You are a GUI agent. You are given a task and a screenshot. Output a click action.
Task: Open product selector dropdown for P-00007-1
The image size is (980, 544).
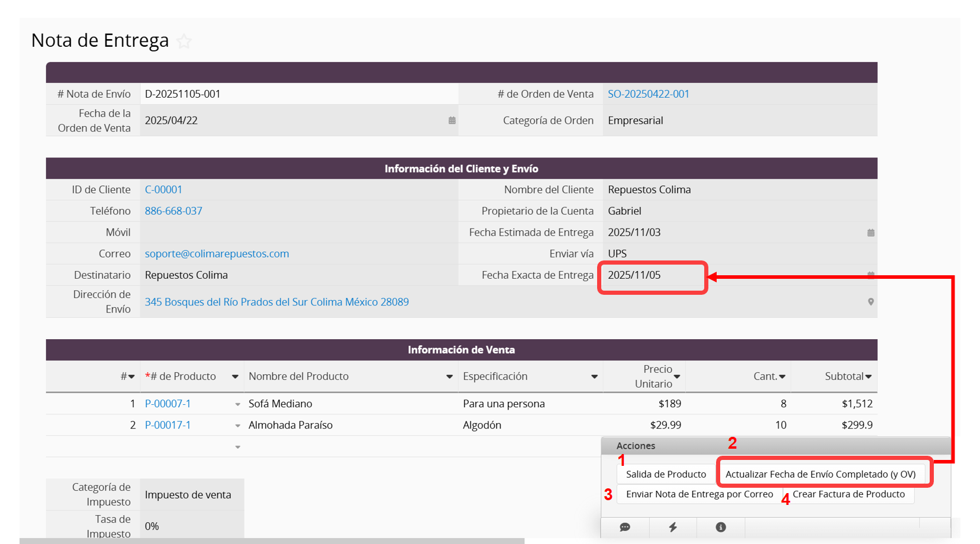pos(237,404)
